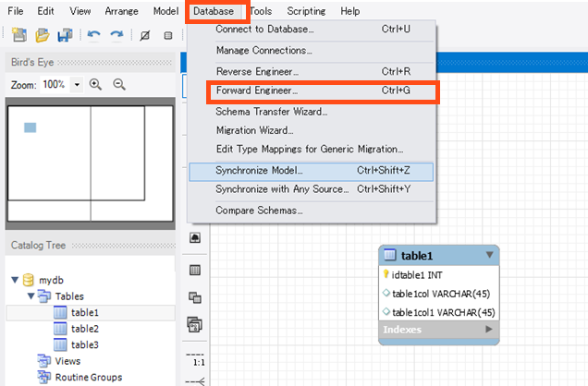Click the table1 icon in Catalog Tree
Viewport: 588px width, 386px height.
pos(60,312)
